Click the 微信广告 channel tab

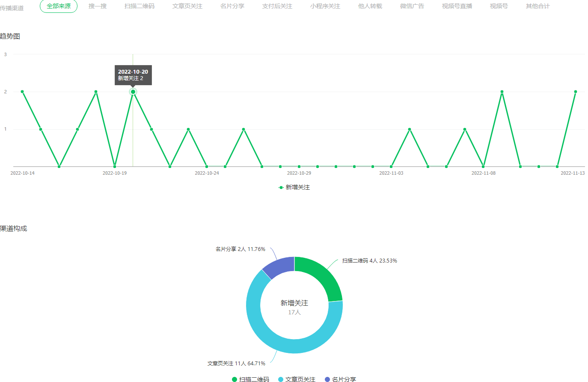click(x=412, y=6)
